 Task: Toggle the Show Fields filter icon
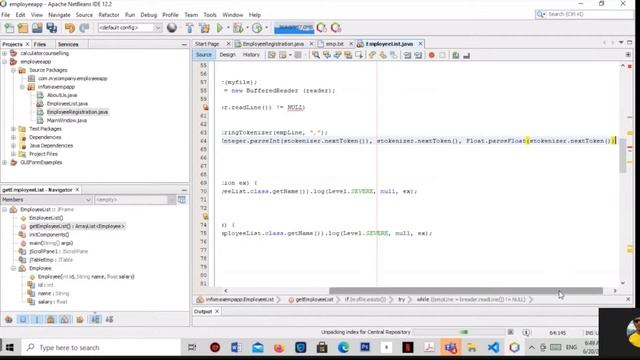pyautogui.click(x=23, y=320)
